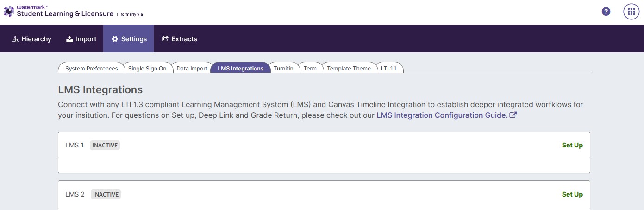
Task: Click the Student Learning & Licensure title
Action: click(x=65, y=14)
